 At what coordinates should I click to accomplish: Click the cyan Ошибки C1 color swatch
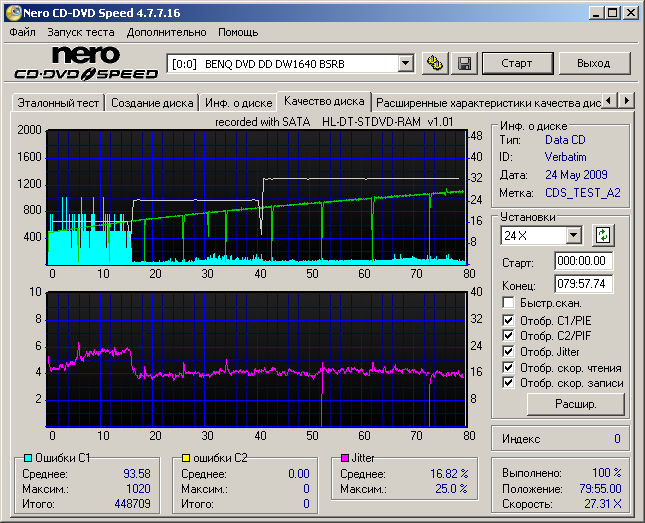click(28, 458)
